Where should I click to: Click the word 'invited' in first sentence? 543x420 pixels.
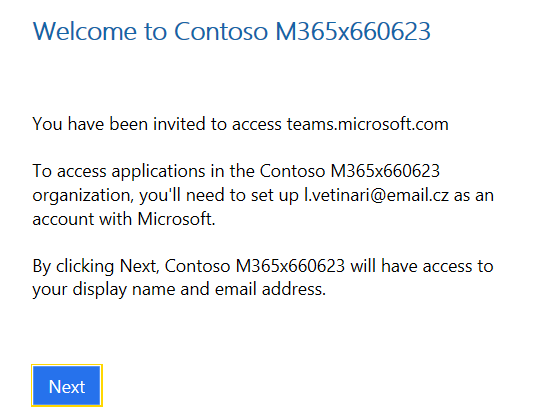[x=179, y=124]
